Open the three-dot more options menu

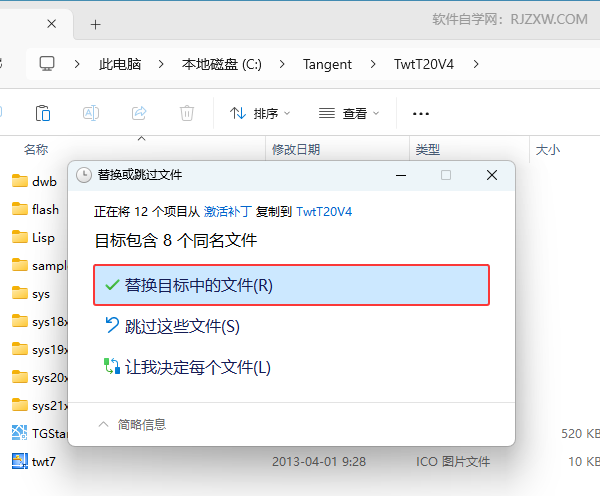[421, 114]
